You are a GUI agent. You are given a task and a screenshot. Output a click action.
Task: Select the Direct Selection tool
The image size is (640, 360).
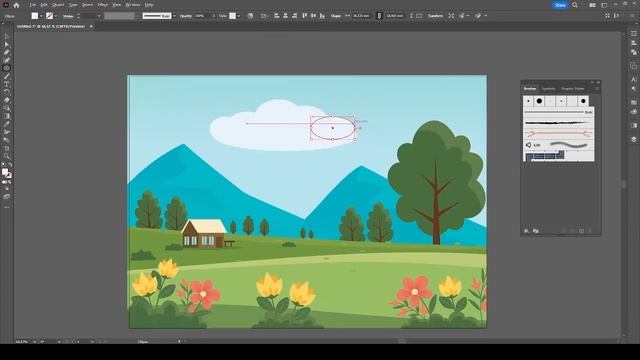point(7,44)
